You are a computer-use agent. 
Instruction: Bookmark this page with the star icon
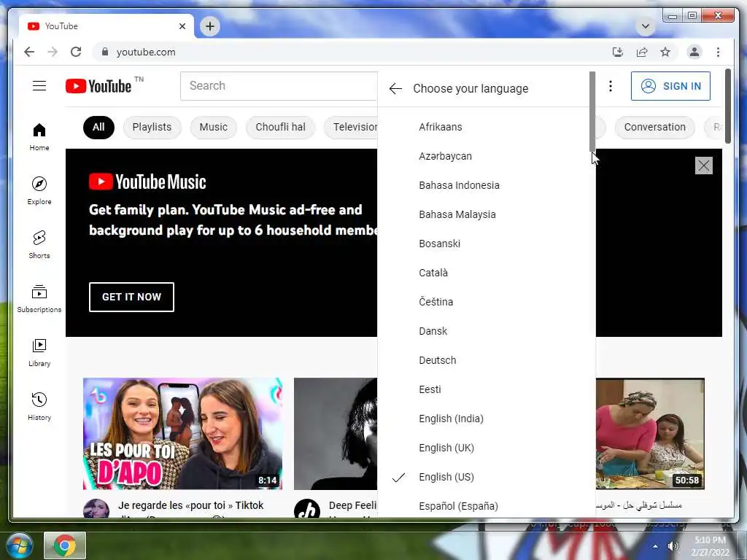(x=665, y=52)
